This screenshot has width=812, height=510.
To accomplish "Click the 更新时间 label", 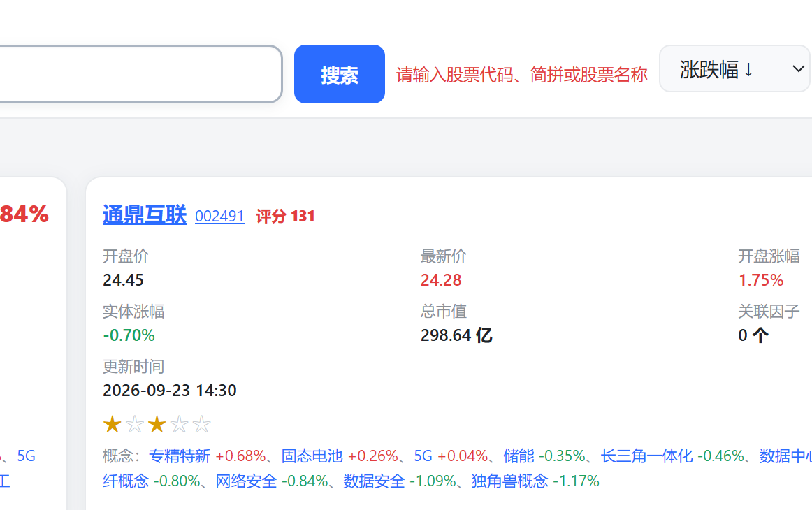I will 133,367.
